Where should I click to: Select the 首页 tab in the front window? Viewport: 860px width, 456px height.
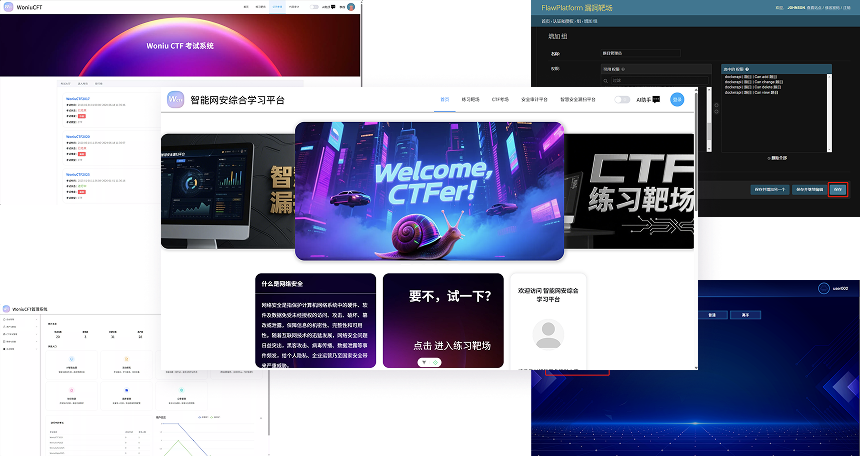[445, 100]
